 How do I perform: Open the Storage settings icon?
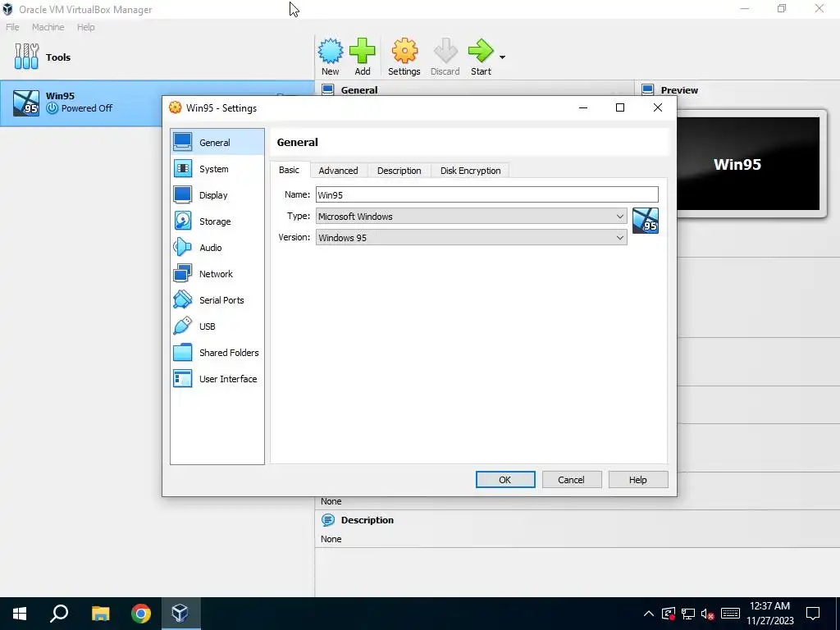point(183,221)
